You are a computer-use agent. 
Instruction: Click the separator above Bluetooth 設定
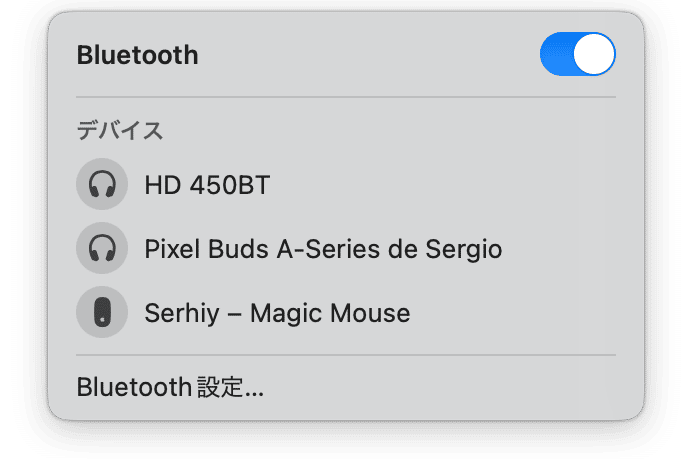(x=346, y=354)
